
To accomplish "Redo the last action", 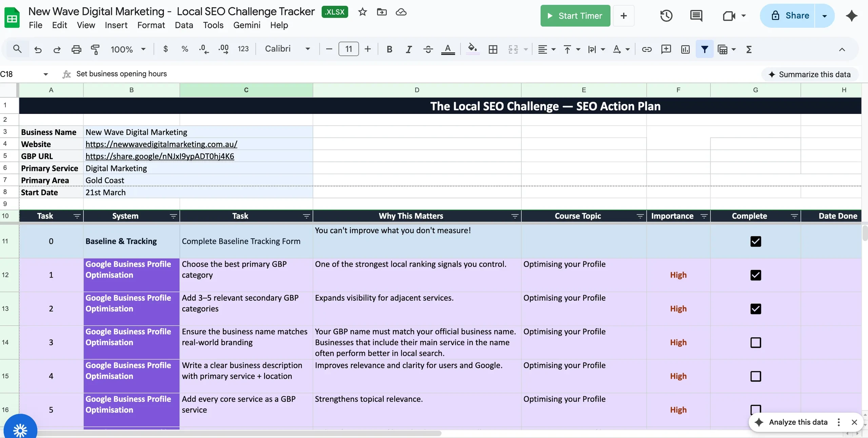I will click(57, 49).
